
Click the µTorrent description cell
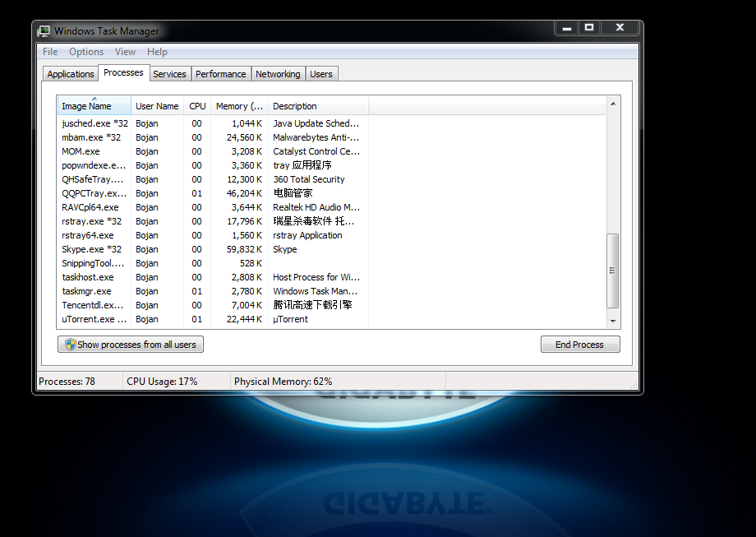point(290,319)
